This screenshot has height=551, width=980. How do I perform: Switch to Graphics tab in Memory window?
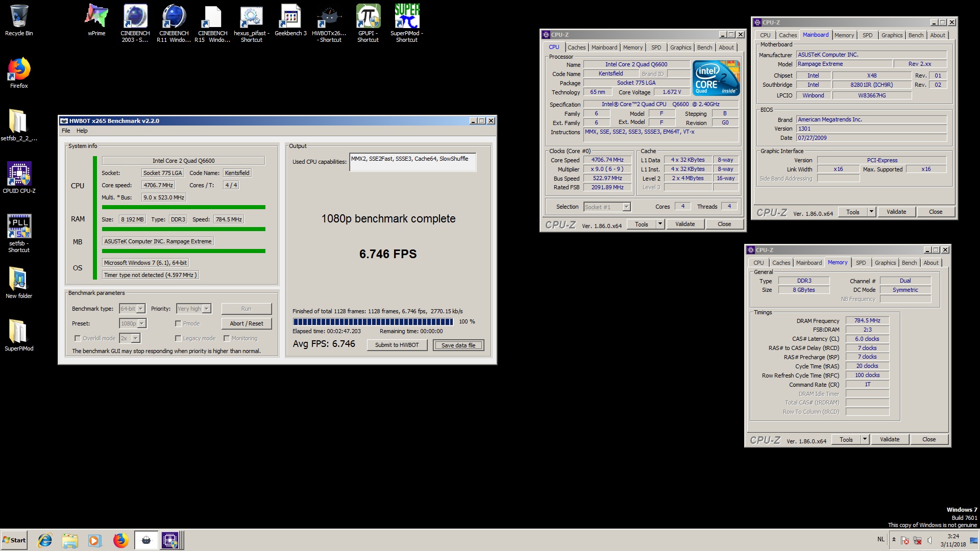[x=885, y=263]
